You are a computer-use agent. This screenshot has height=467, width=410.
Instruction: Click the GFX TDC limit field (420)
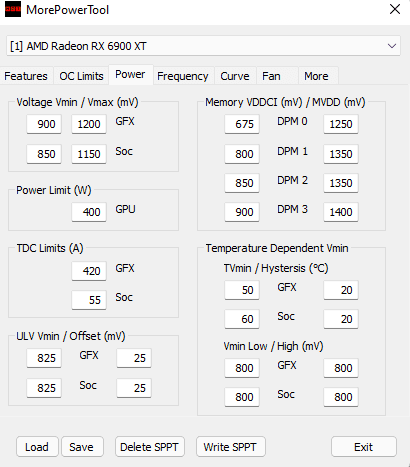[x=89, y=271]
